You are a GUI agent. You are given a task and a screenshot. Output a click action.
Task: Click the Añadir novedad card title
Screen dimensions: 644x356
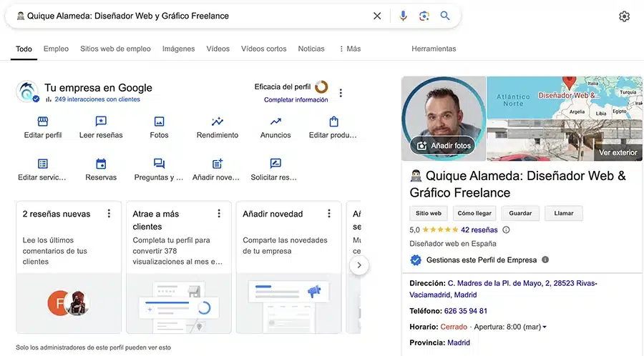click(273, 214)
